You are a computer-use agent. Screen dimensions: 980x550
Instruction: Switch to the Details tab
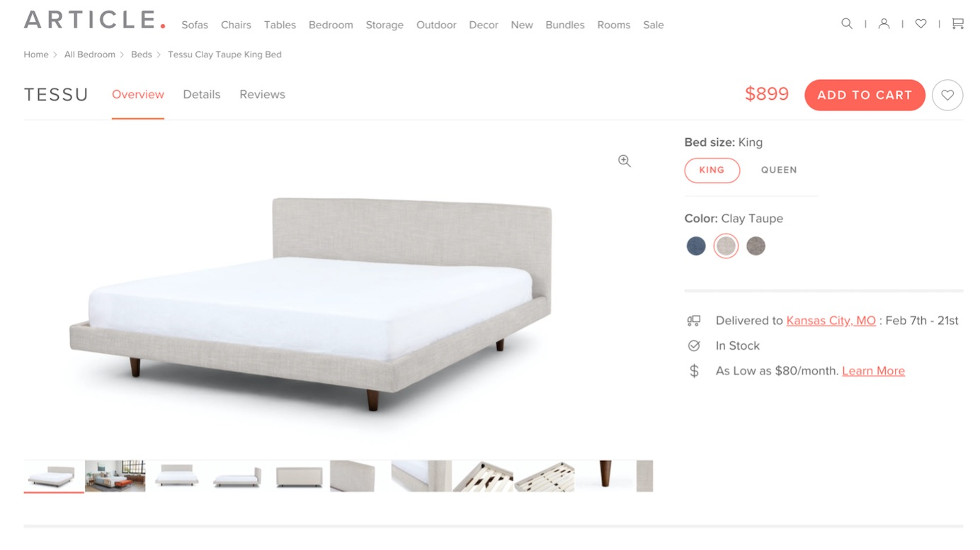click(x=202, y=94)
